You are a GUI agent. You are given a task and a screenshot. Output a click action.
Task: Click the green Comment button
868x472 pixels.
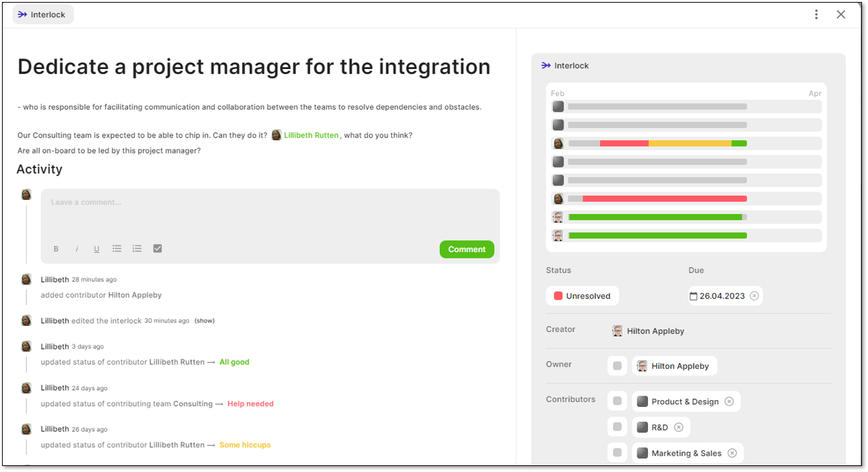click(467, 249)
